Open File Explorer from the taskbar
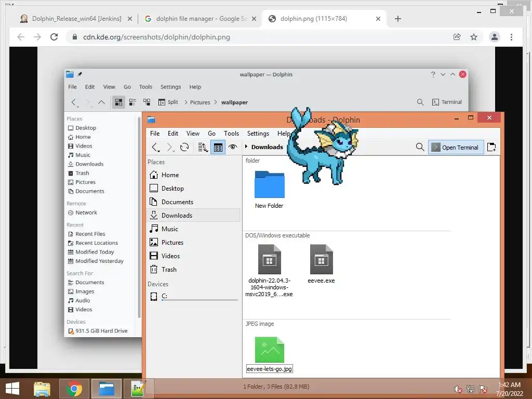The height and width of the screenshot is (399, 532). (42, 389)
